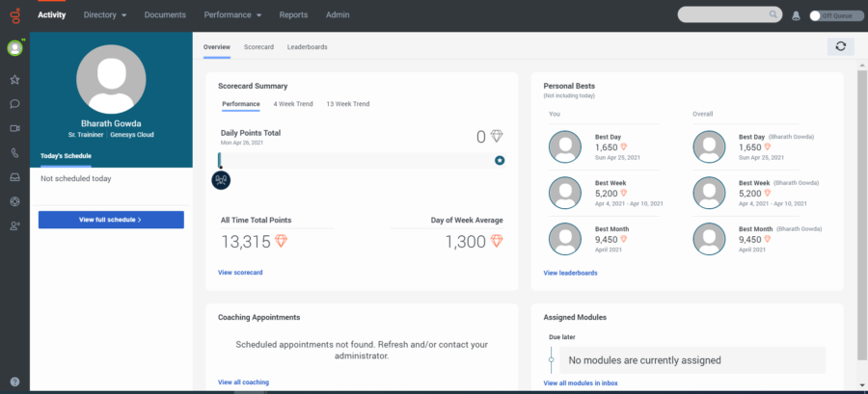
Task: Click the refresh icon button
Action: point(840,46)
